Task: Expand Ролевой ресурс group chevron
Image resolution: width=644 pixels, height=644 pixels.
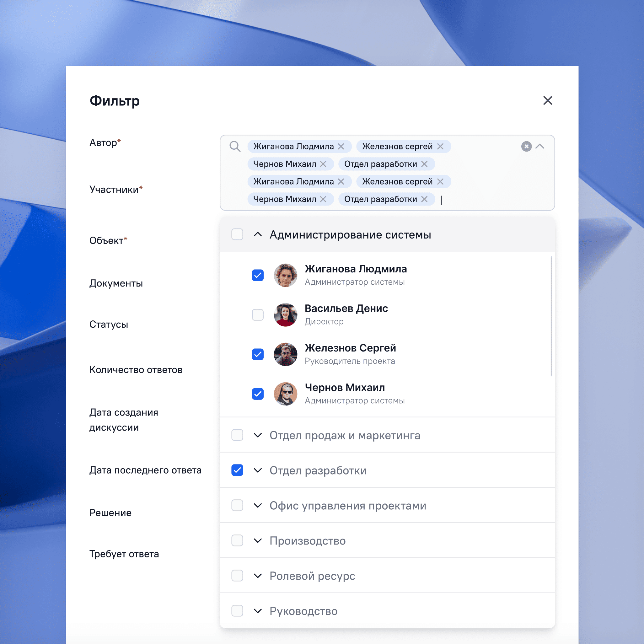Action: pyautogui.click(x=258, y=576)
